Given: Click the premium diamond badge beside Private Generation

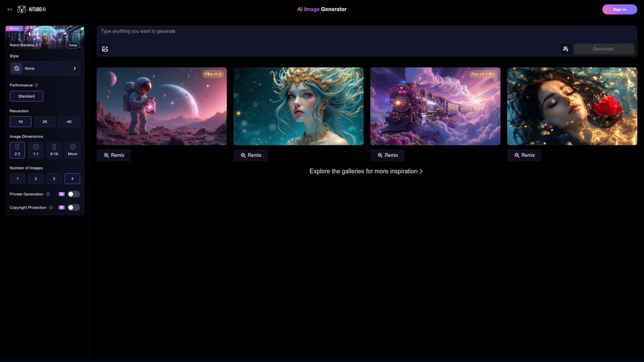Looking at the screenshot, I should tap(62, 194).
